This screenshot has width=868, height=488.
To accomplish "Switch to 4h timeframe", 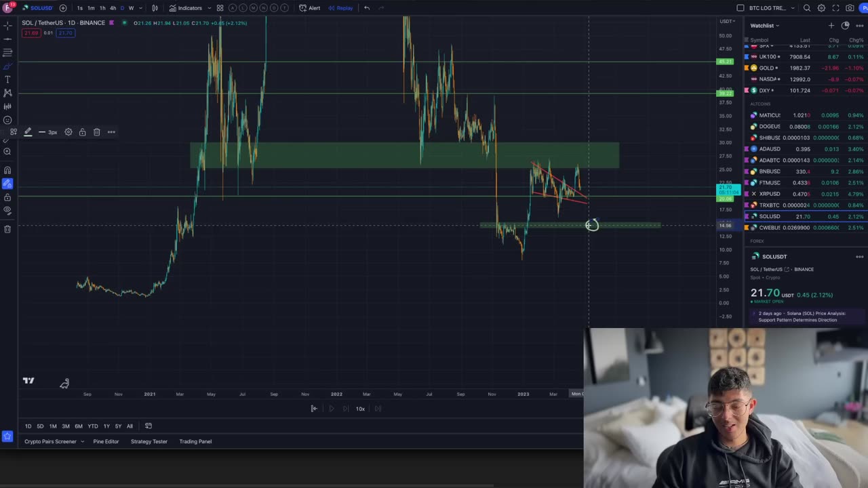I will click(113, 8).
